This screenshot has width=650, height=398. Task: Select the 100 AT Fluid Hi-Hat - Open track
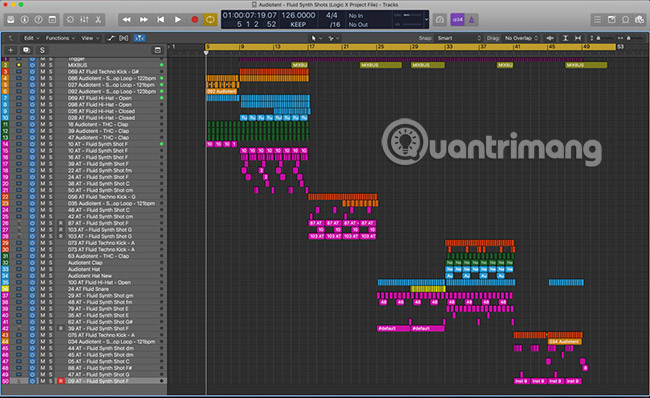click(x=99, y=282)
